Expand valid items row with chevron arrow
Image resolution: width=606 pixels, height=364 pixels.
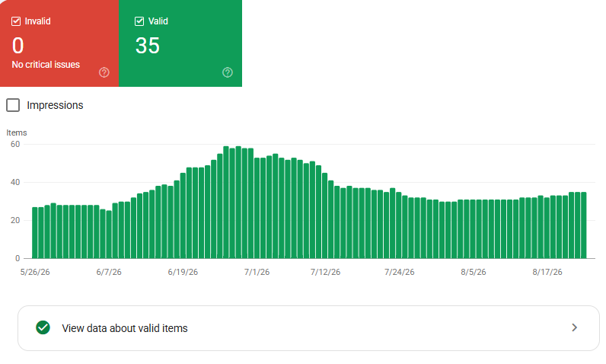574,327
